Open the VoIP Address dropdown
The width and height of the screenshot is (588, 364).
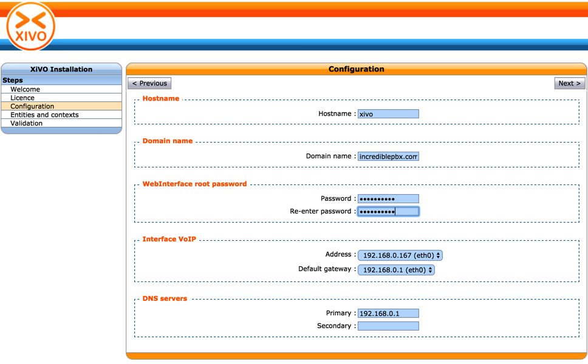(400, 255)
